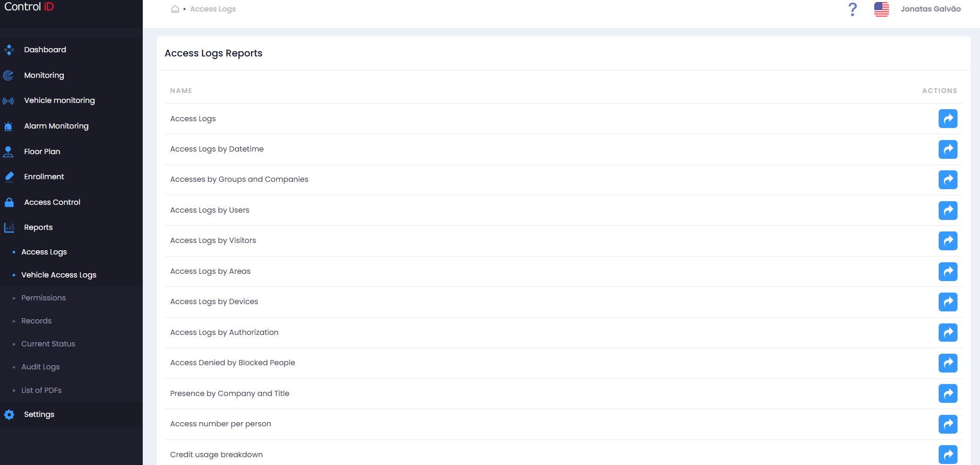This screenshot has height=465, width=980.
Task: Open the Jonatas Galvão user menu
Action: (x=930, y=9)
